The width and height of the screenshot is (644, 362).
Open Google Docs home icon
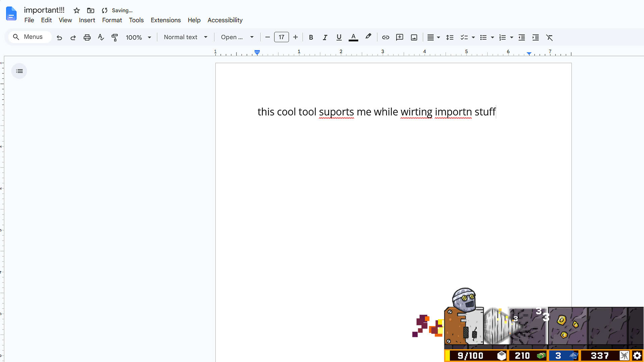click(11, 14)
